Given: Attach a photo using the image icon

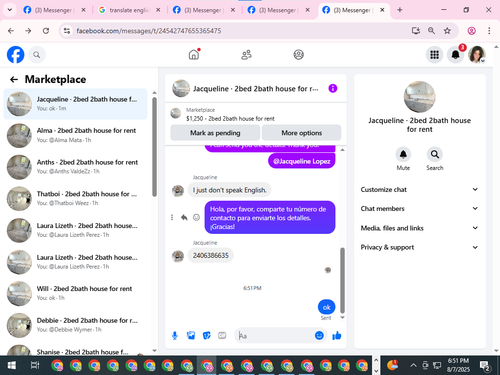Looking at the screenshot, I should pyautogui.click(x=191, y=335).
